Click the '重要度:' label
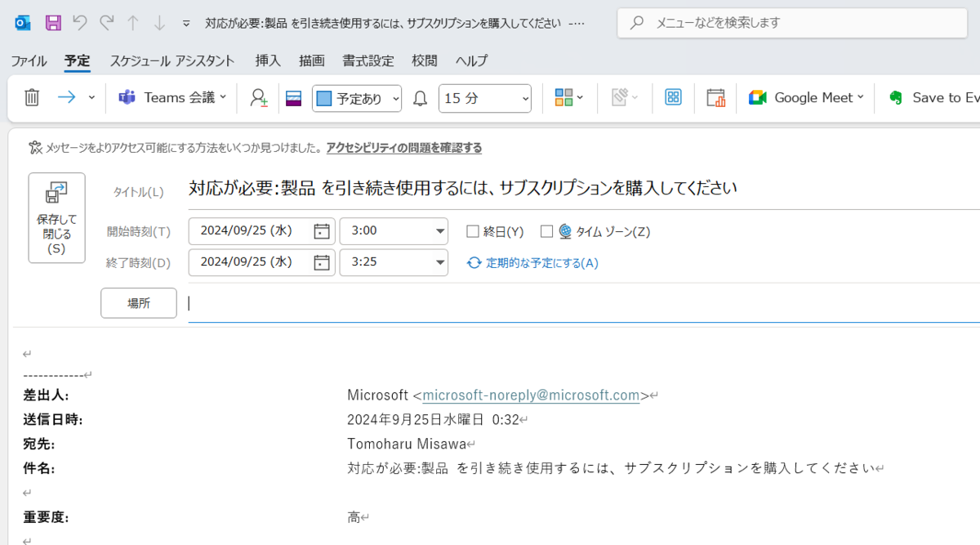This screenshot has height=545, width=980. (x=46, y=517)
